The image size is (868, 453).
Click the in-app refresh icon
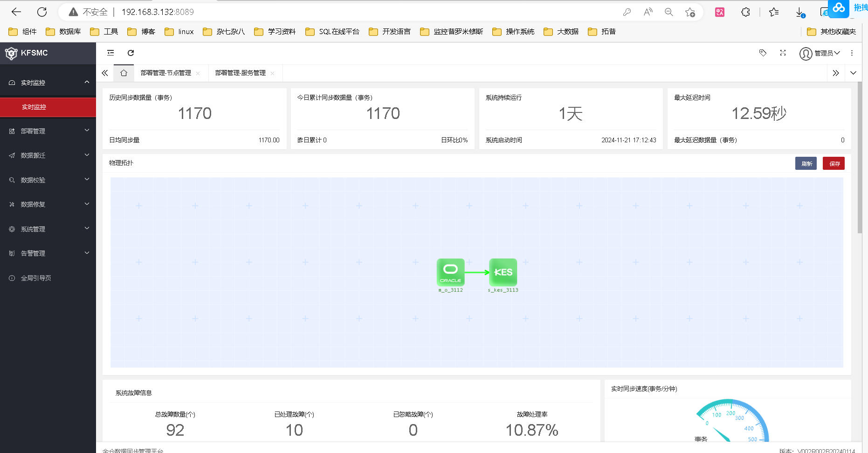[x=131, y=53]
